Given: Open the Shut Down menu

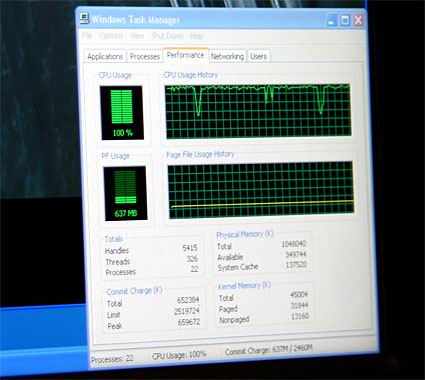Looking at the screenshot, I should [x=167, y=36].
